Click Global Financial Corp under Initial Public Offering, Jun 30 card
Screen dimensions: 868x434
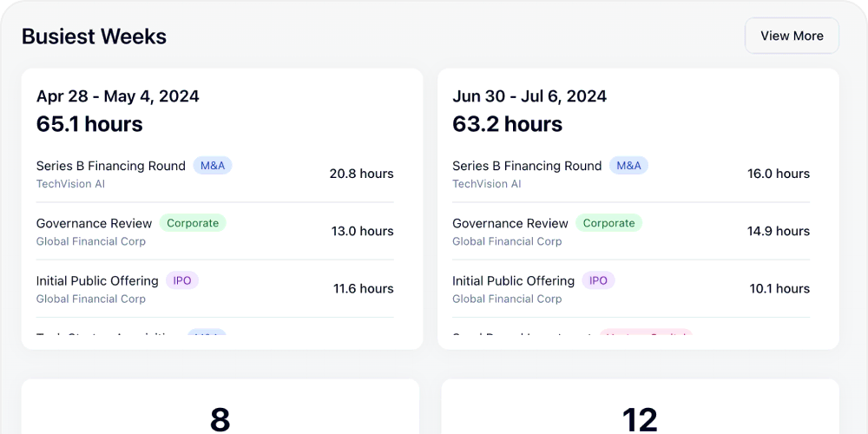[x=507, y=299]
